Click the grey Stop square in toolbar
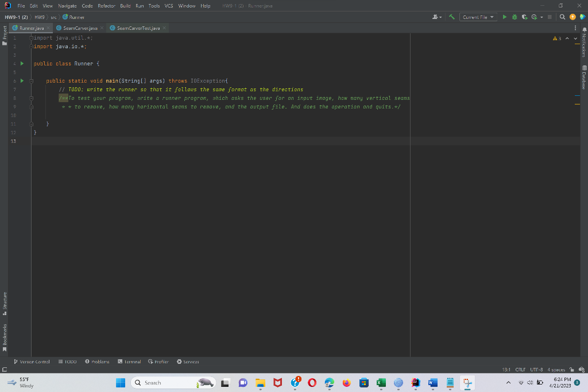 (x=550, y=17)
